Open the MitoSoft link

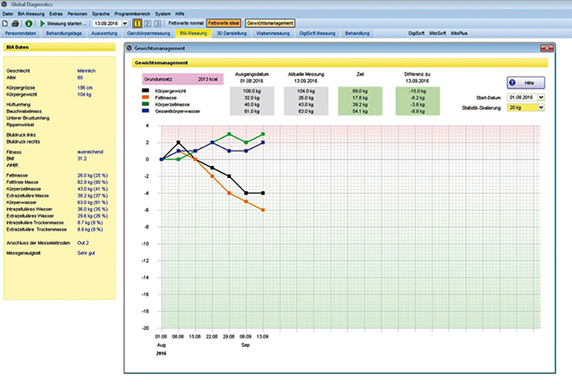438,33
